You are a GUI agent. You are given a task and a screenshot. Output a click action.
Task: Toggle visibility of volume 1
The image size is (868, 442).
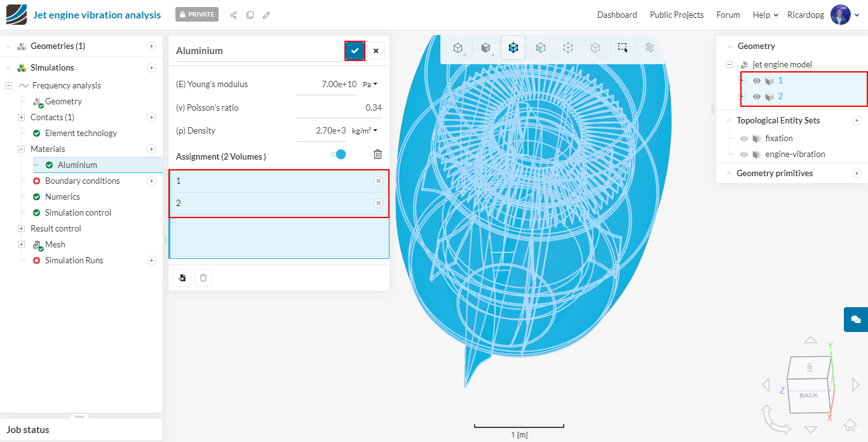click(757, 81)
